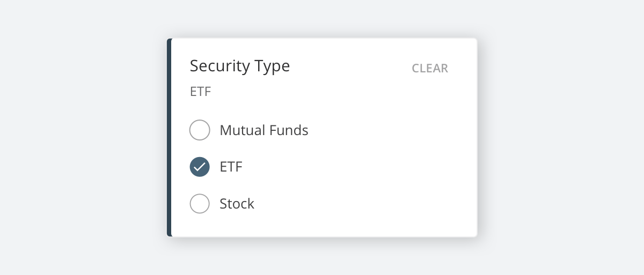644x275 pixels.
Task: Click the "Mutual Funds" option label
Action: pos(264,130)
